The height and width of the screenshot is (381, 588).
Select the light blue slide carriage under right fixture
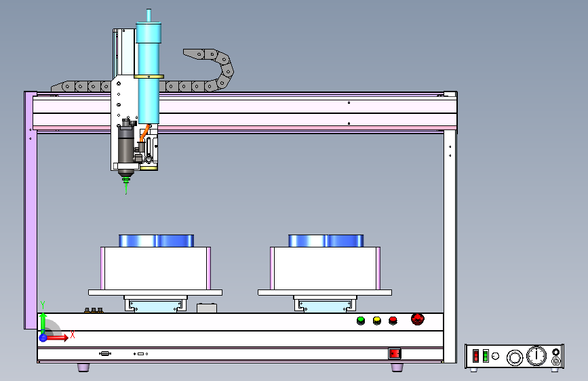(325, 306)
